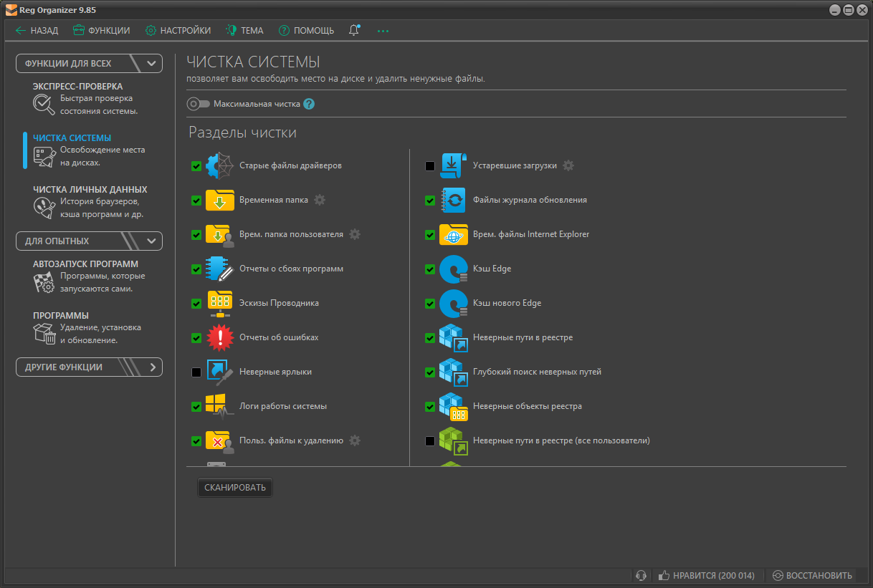This screenshot has height=588, width=873.
Task: Click the ВОССТАНОВИТЬ button in status bar
Action: 812,576
